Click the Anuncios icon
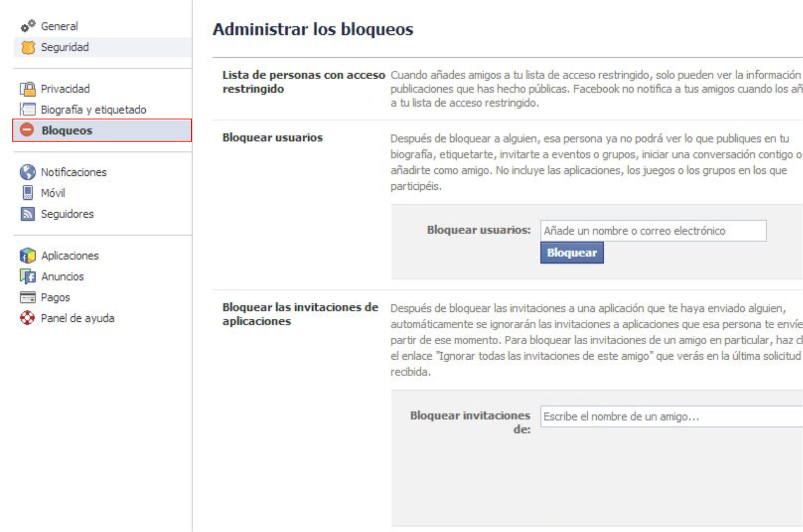The width and height of the screenshot is (803, 532). 27,276
